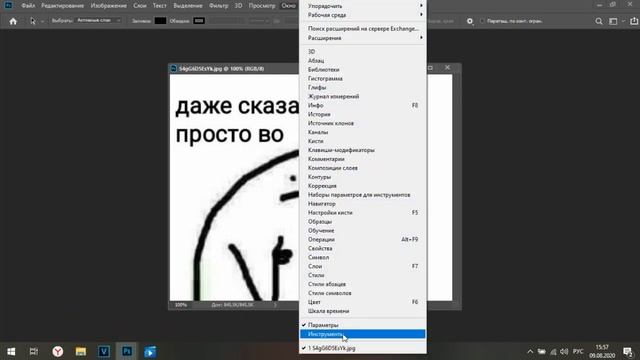
Task: Open the Выделение menu
Action: tap(188, 6)
